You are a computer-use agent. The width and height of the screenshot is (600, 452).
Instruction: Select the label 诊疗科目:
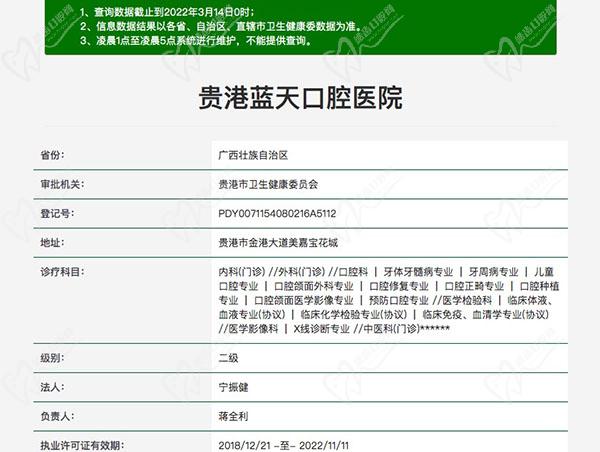[62, 272]
